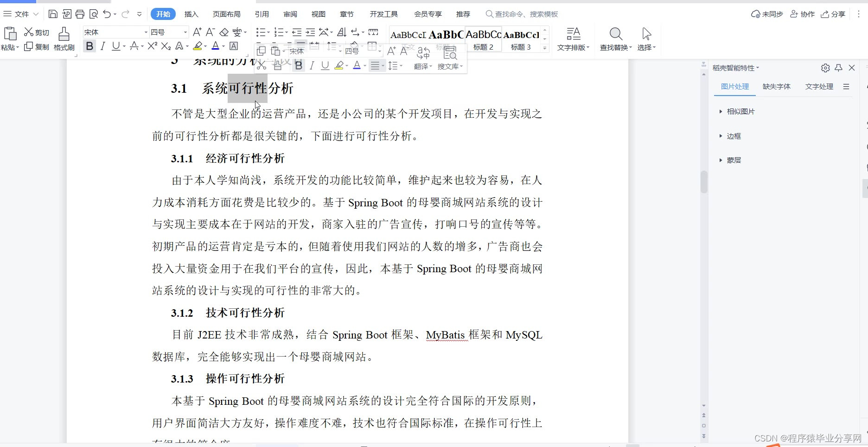Click the 未同步 sync status button
The width and height of the screenshot is (868, 447).
[767, 14]
